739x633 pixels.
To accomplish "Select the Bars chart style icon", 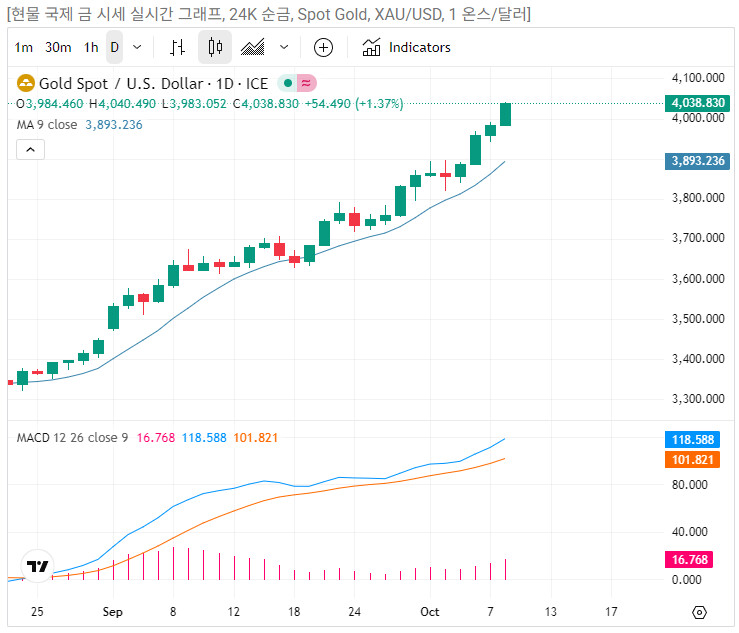I will pos(178,47).
